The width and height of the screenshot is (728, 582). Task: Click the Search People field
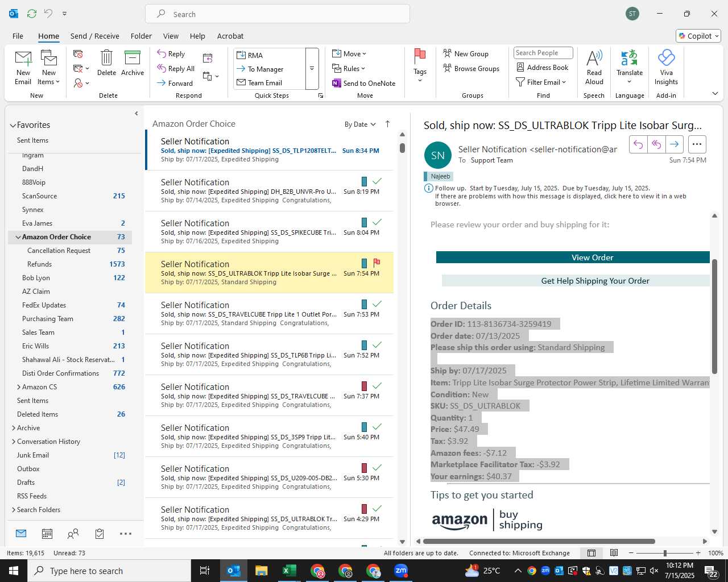pyautogui.click(x=543, y=53)
